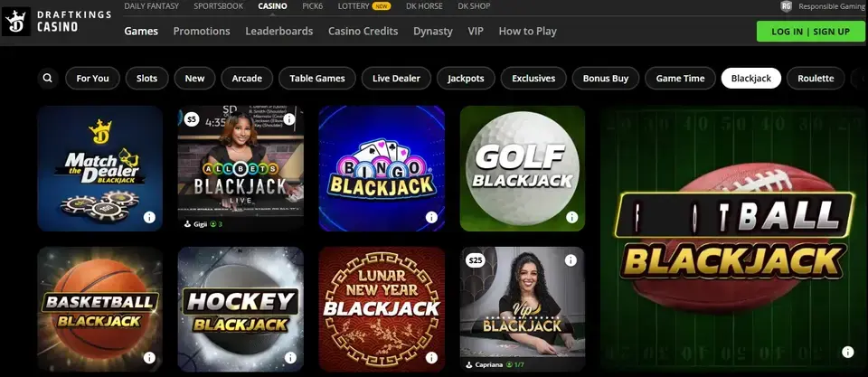Click the RG Responsible Gaming shield icon

point(786,6)
